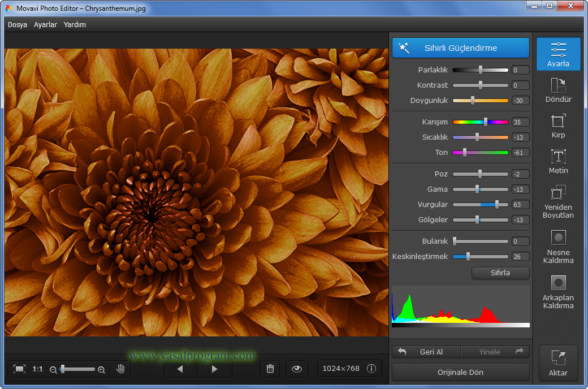Screen dimensions: 588x389
Task: Toggle the eye preview original button
Action: click(x=297, y=369)
